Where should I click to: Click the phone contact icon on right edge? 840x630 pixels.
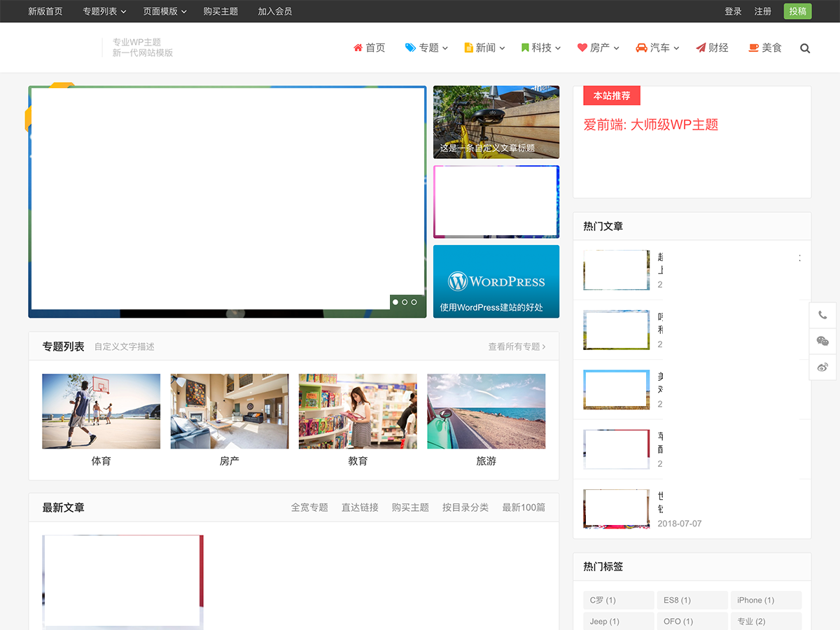coord(822,315)
